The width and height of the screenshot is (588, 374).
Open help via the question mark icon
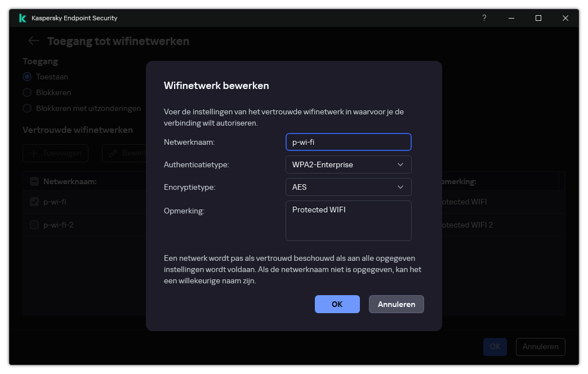pyautogui.click(x=484, y=18)
